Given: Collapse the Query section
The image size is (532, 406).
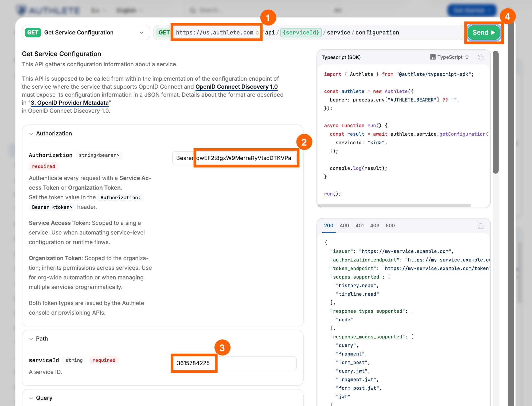Looking at the screenshot, I should (x=41, y=398).
